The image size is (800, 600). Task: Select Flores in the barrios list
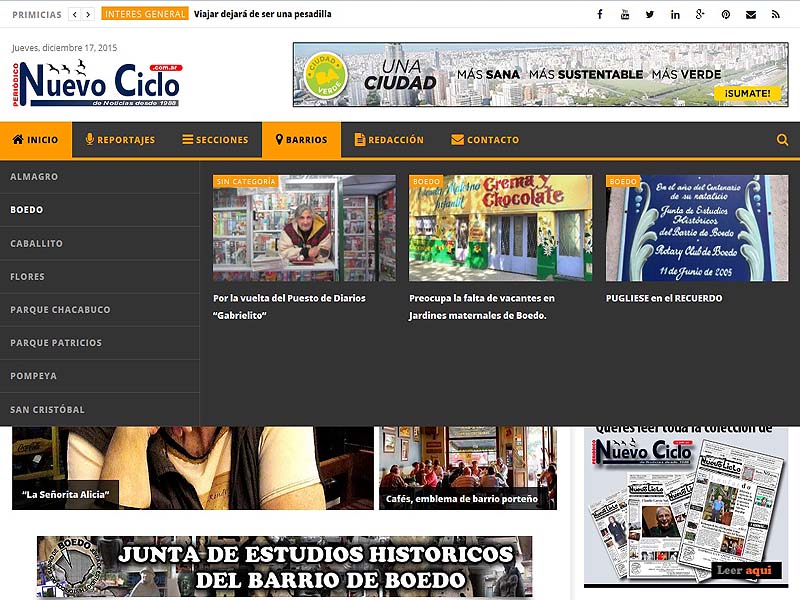click(x=99, y=277)
